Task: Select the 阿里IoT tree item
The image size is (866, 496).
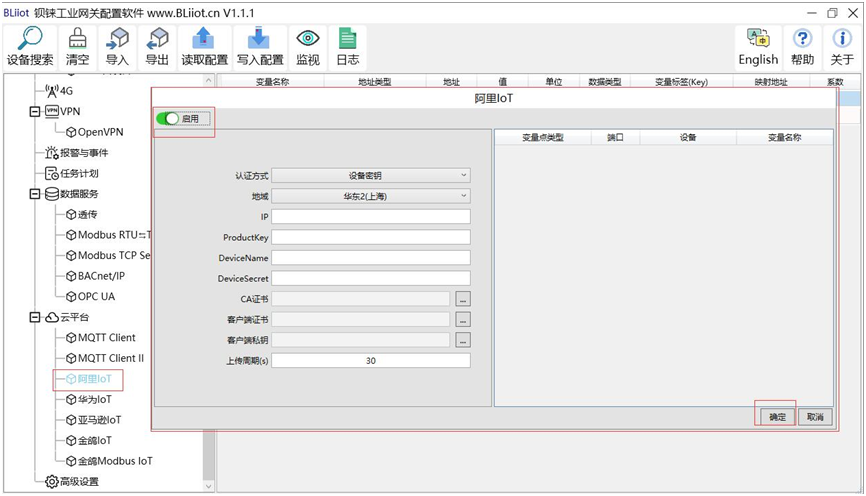Action: coord(89,379)
